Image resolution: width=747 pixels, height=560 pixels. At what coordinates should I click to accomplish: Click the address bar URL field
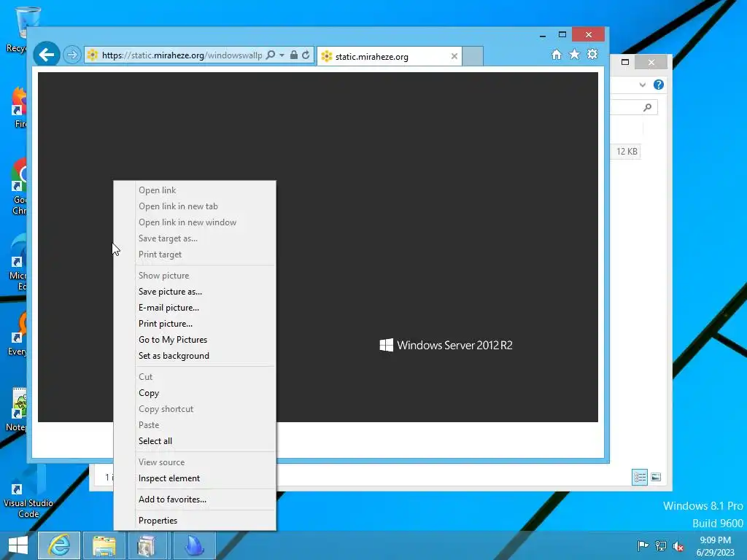(182, 55)
